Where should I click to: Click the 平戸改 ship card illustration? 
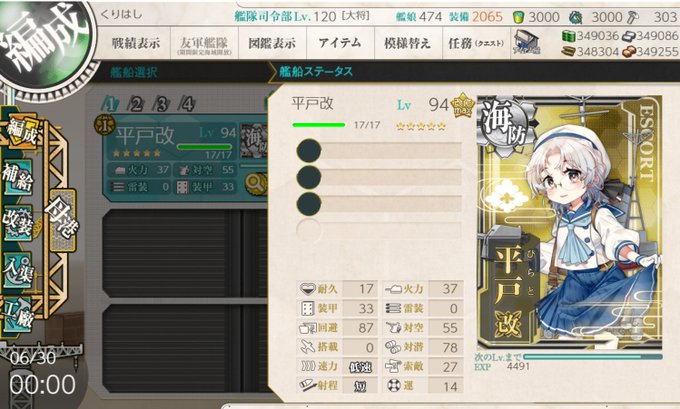569,222
